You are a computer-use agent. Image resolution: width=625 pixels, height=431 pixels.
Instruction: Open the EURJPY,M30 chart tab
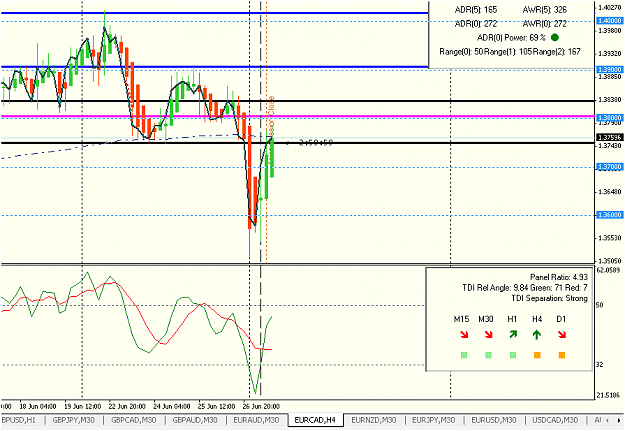433,420
